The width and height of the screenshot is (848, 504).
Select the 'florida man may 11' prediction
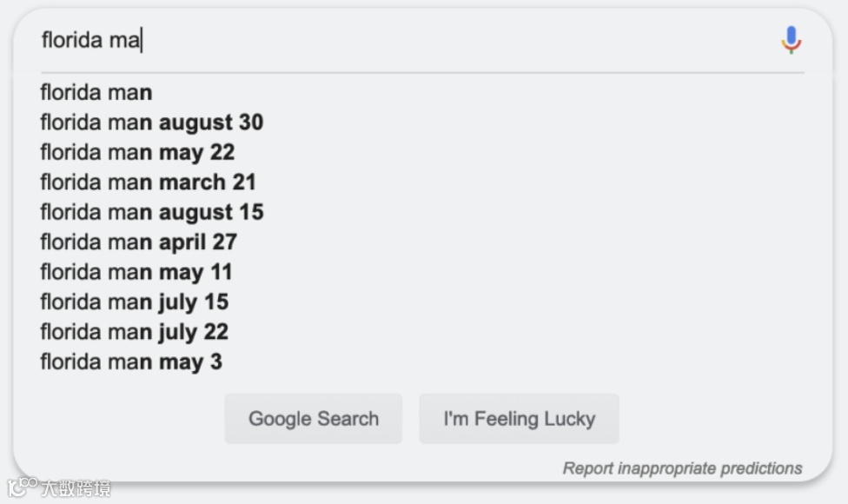(136, 272)
